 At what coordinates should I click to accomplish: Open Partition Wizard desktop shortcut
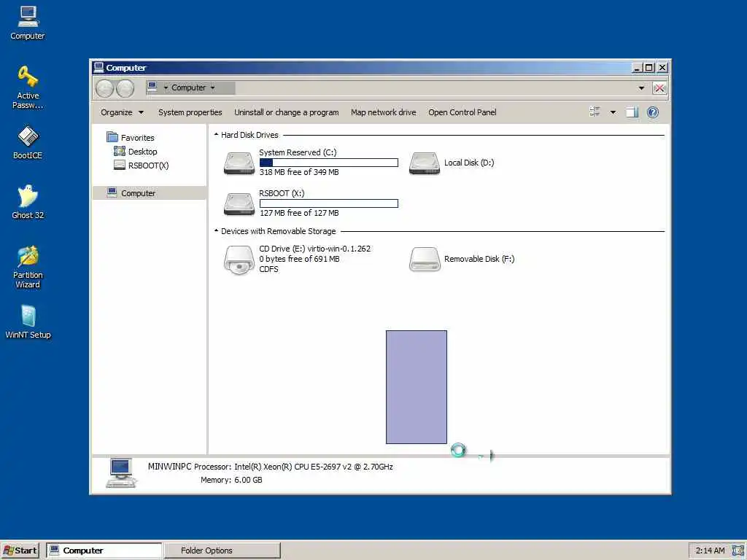(x=28, y=267)
